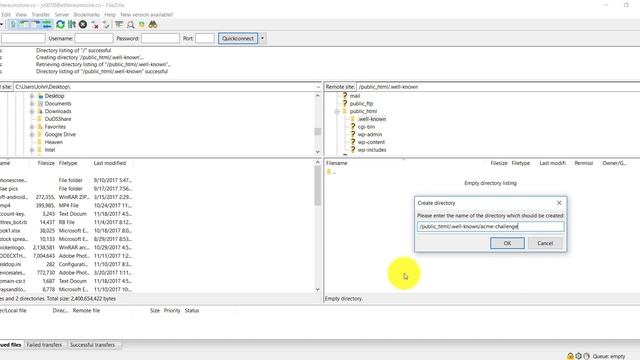This screenshot has height=360, width=640.
Task: Click the Password input field
Action: [160, 38]
